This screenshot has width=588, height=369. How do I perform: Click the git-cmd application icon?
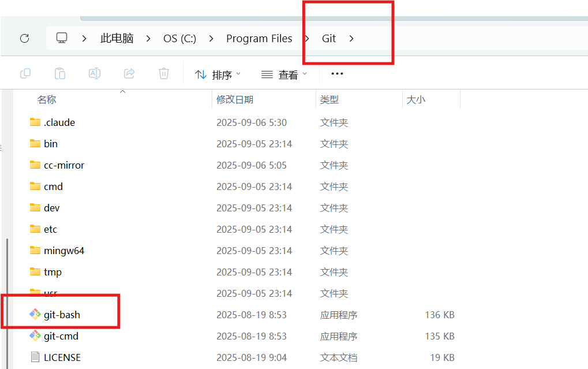pos(35,336)
